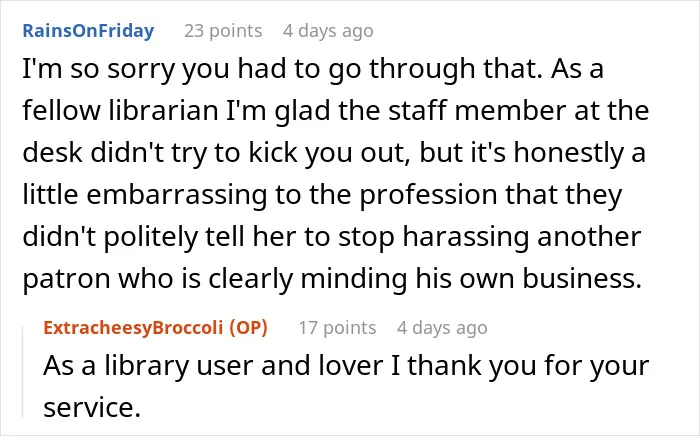The height and width of the screenshot is (436, 700).
Task: Open the timestamp next to 17 points
Action: (x=442, y=328)
